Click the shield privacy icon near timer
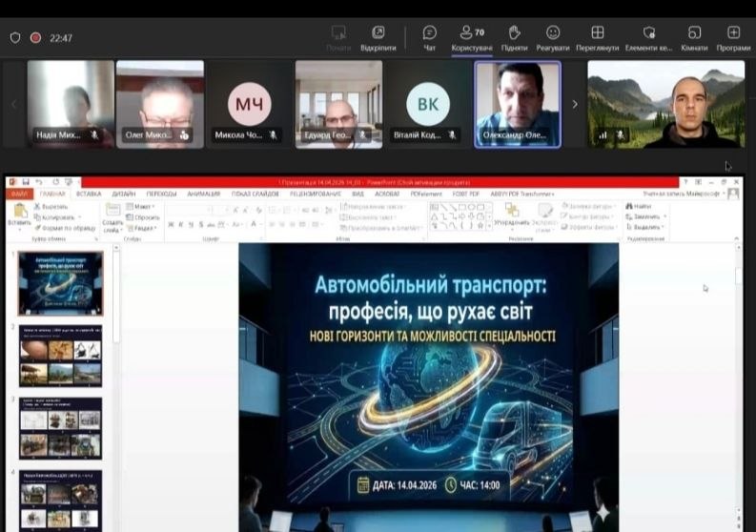Screen dimensions: 756x532 15,38
